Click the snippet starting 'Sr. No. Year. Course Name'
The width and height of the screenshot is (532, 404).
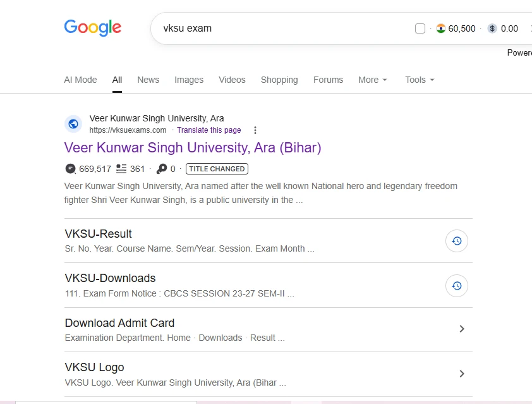pyautogui.click(x=190, y=249)
